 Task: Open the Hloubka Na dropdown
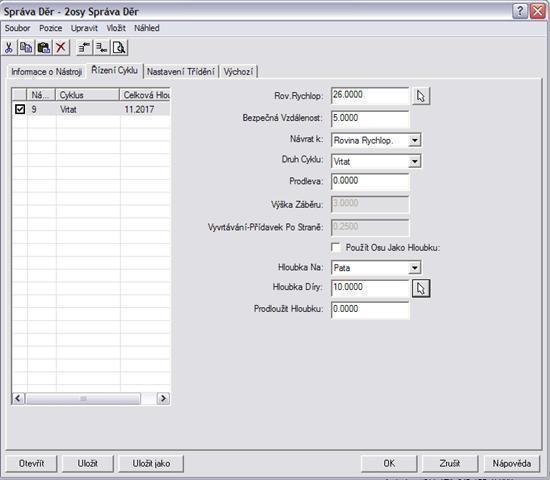415,268
